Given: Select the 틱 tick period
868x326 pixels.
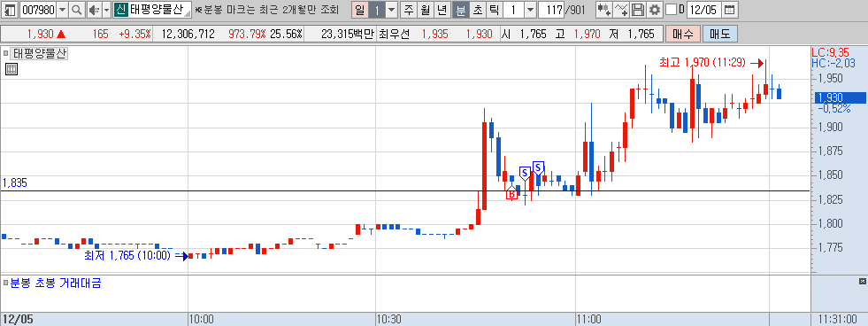Looking at the screenshot, I should (x=495, y=10).
